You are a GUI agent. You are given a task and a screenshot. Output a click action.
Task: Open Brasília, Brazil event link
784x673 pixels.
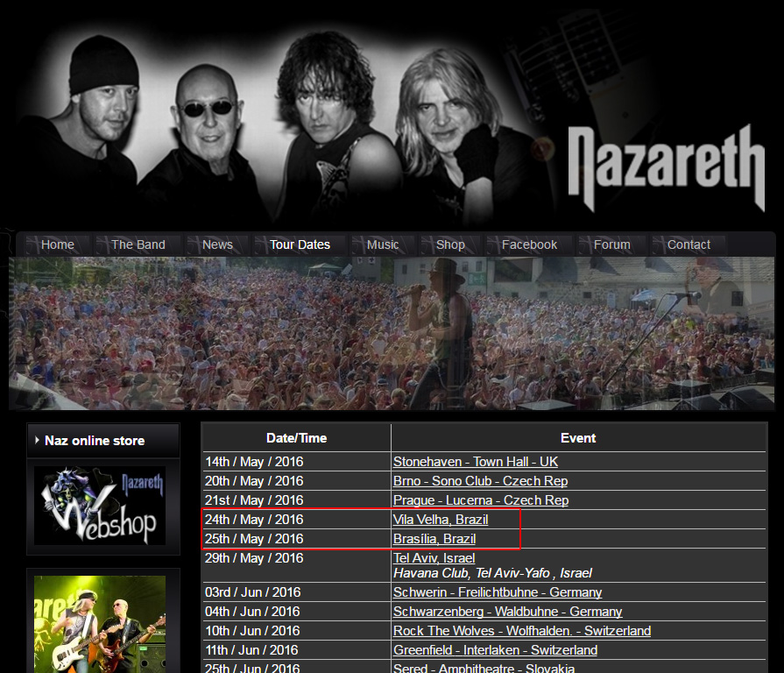pos(434,539)
